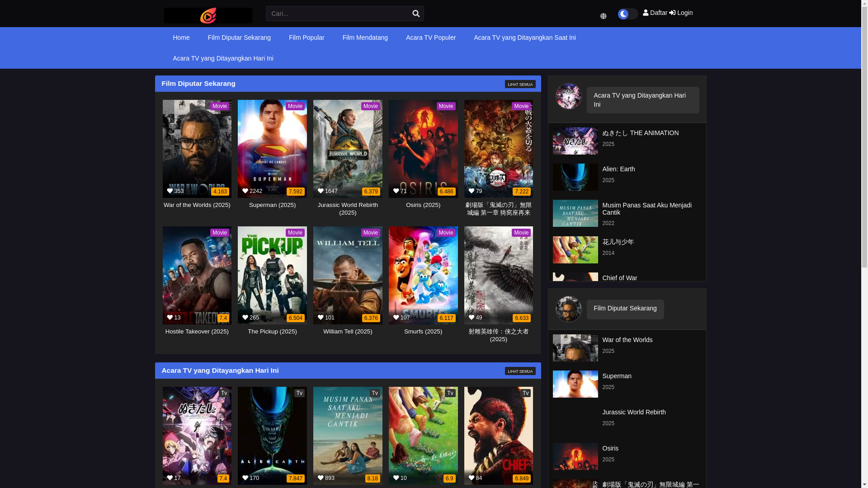Open Film Popular menu item
This screenshot has width=868, height=488.
pos(307,38)
